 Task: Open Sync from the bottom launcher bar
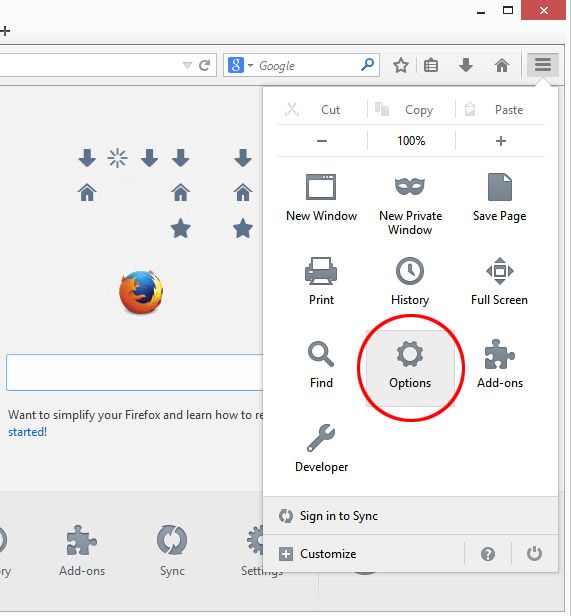(x=172, y=551)
